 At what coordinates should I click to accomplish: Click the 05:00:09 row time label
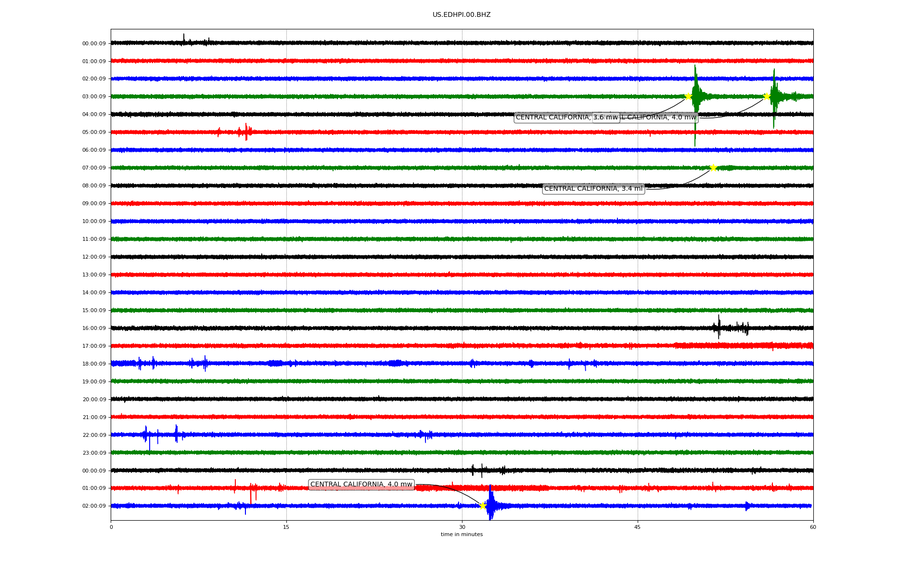pos(94,132)
